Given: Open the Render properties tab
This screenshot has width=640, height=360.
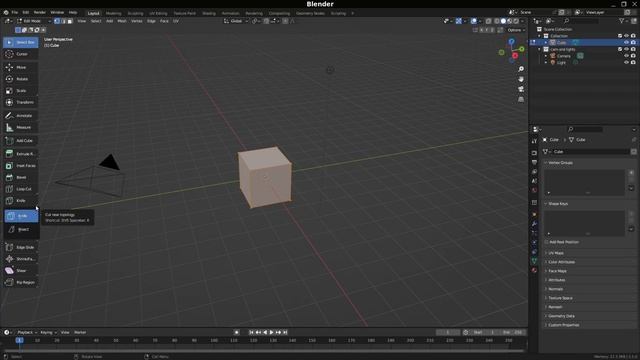Looking at the screenshot, I should pos(534,153).
